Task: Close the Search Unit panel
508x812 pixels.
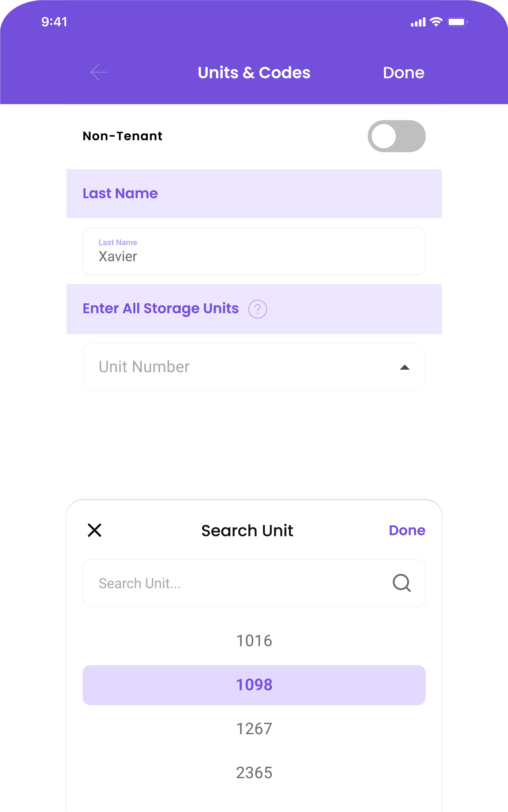Action: pos(94,530)
